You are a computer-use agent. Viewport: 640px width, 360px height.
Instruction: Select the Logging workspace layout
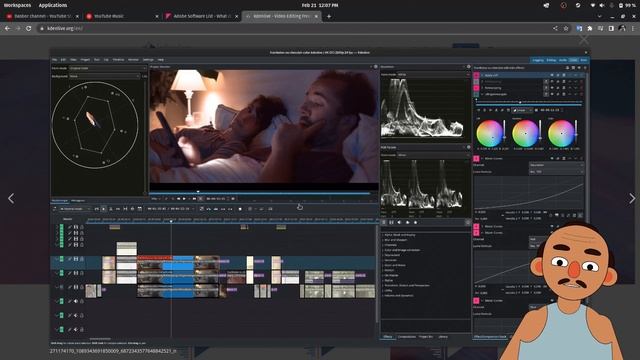click(538, 60)
